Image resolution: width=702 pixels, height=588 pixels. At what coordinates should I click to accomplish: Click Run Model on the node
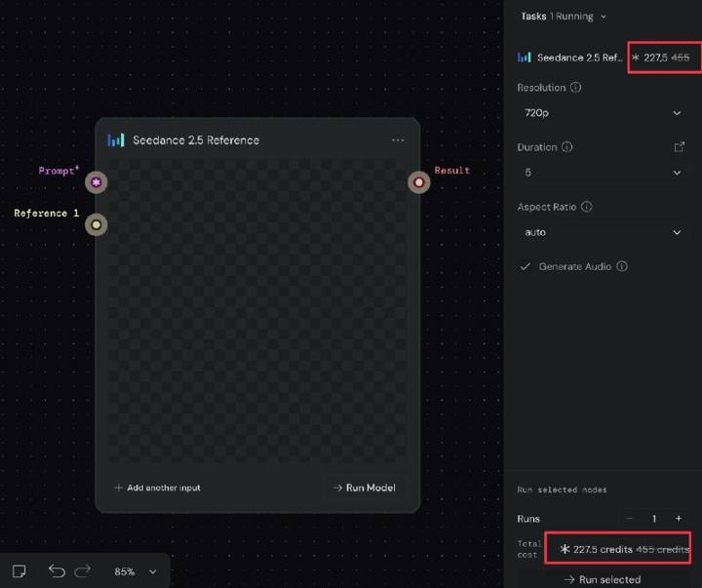pos(365,488)
